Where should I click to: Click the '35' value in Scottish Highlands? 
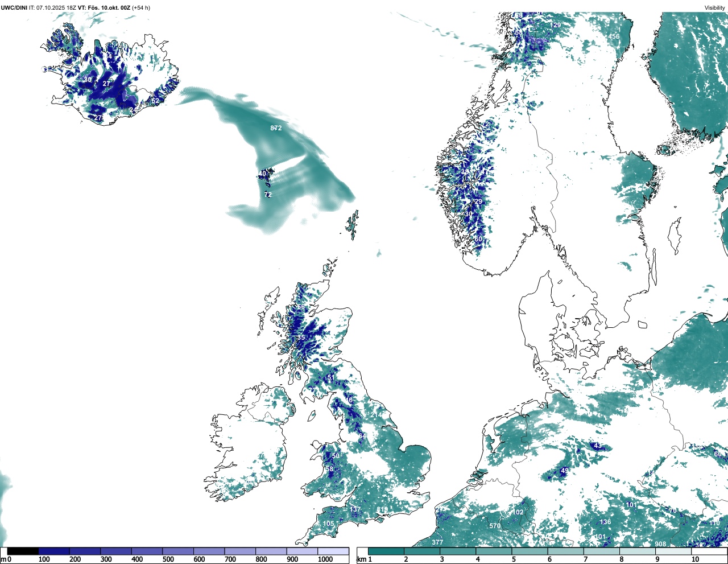click(x=301, y=338)
